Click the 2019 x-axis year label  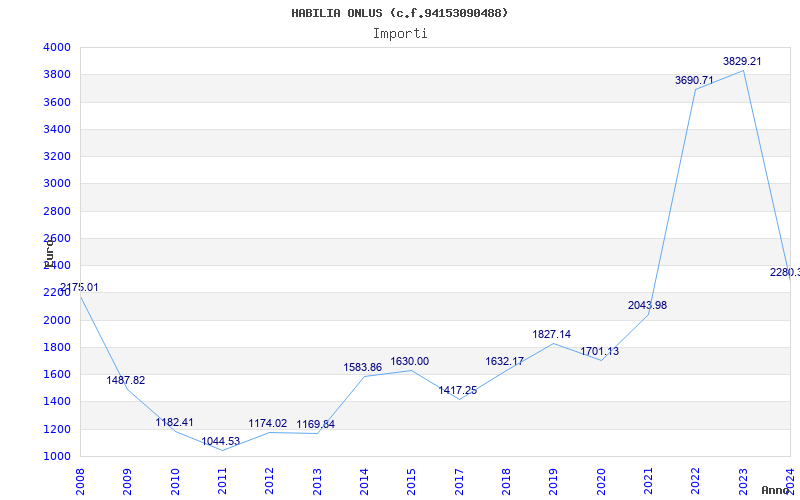tap(554, 482)
